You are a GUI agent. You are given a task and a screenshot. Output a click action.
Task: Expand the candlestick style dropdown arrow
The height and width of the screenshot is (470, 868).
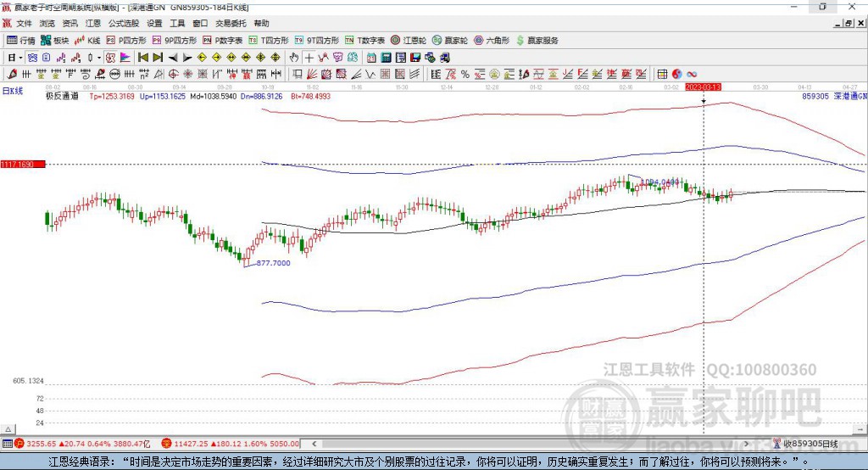99,58
